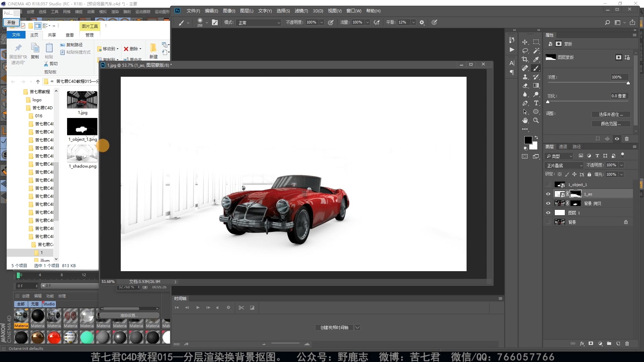Show the 1_object_1 layer
The height and width of the screenshot is (362, 644).
pos(548,185)
